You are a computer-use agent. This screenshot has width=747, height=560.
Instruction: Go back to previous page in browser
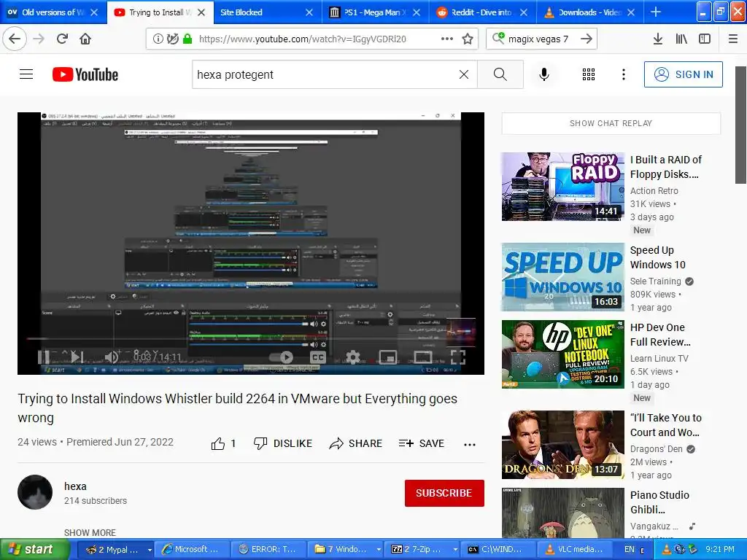15,39
